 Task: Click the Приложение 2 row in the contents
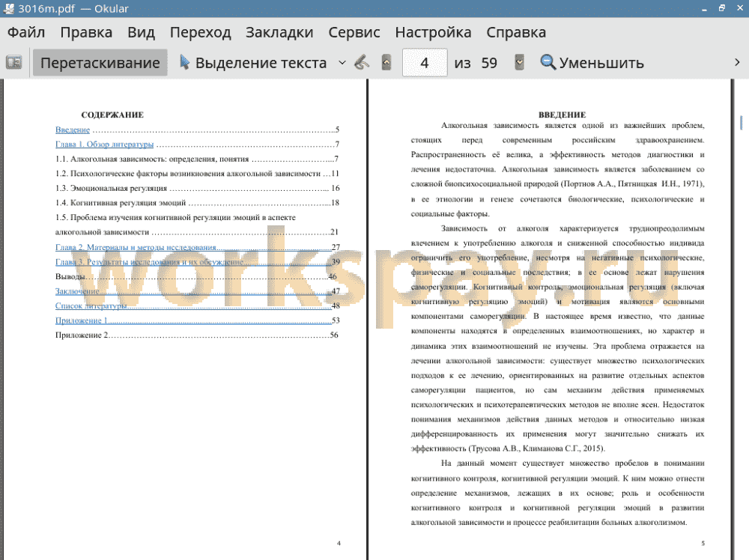click(x=197, y=335)
